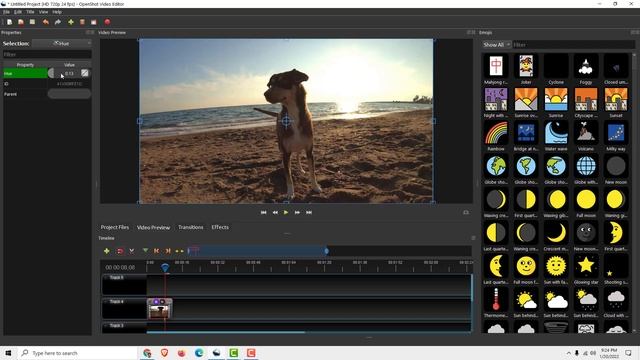Click the Save Project toolbar icon
This screenshot has width=640, height=360.
[x=32, y=22]
